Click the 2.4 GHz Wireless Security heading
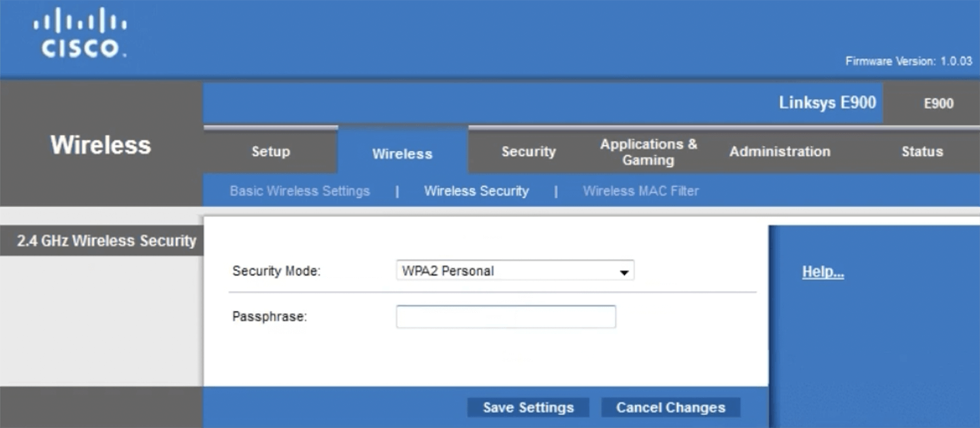 pyautogui.click(x=106, y=241)
